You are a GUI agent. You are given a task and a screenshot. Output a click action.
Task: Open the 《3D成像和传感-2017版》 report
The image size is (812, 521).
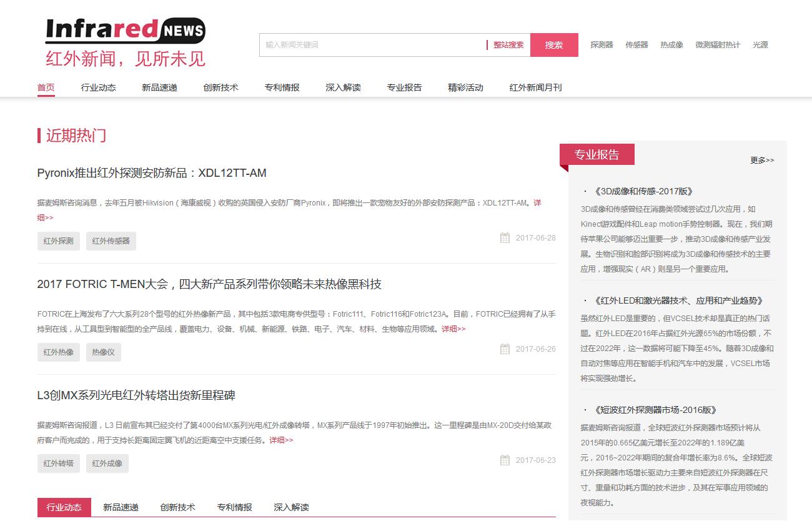643,192
